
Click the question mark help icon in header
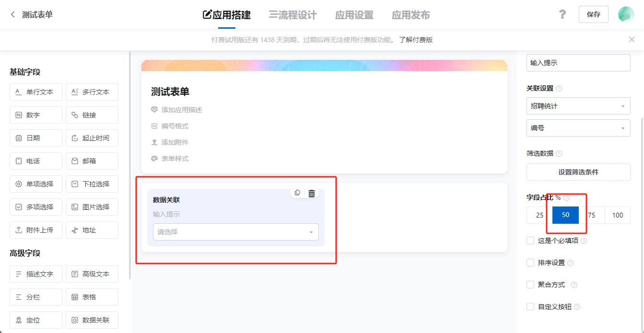(562, 14)
